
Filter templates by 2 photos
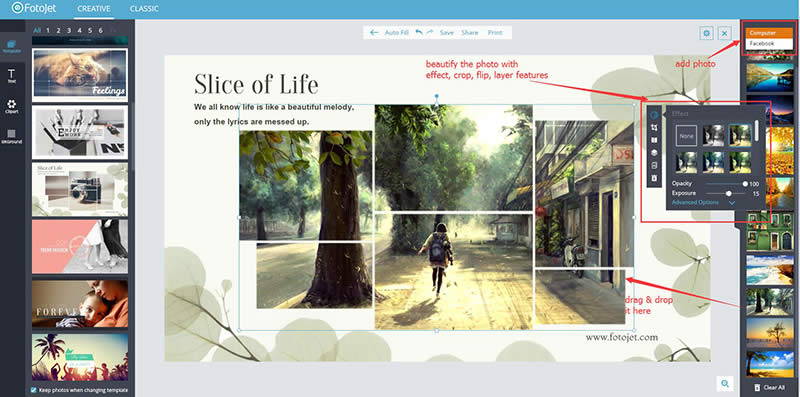(58, 31)
